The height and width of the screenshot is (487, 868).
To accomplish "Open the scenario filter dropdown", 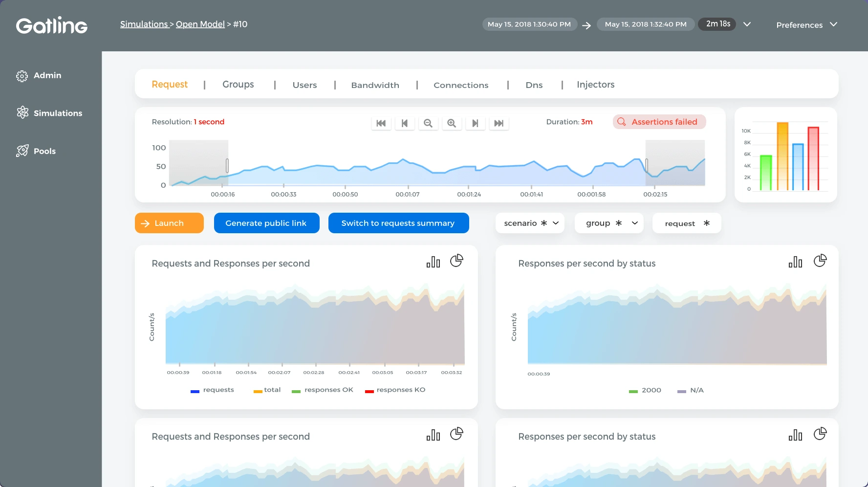I will [x=530, y=223].
